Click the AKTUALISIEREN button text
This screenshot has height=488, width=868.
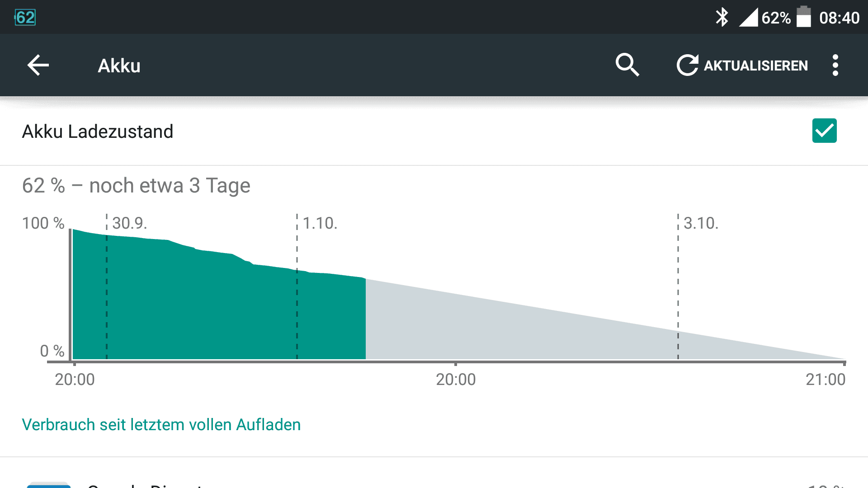click(756, 66)
